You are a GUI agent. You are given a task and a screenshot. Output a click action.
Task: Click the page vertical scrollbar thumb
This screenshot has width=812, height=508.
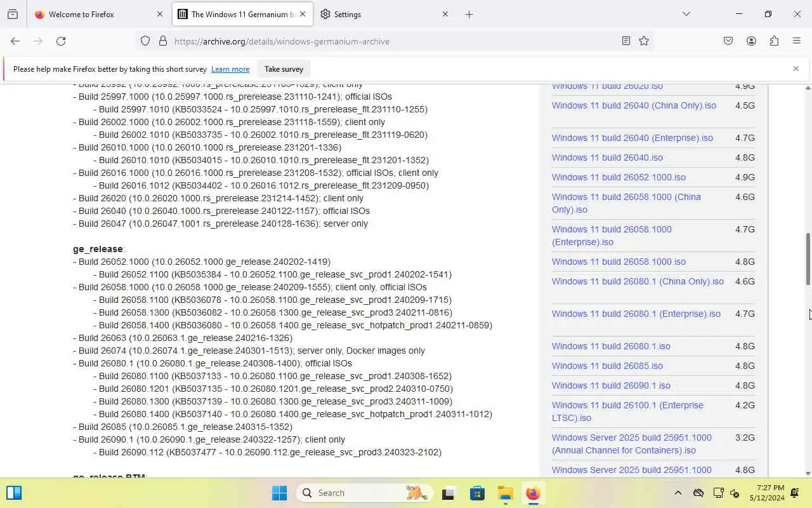pyautogui.click(x=808, y=258)
